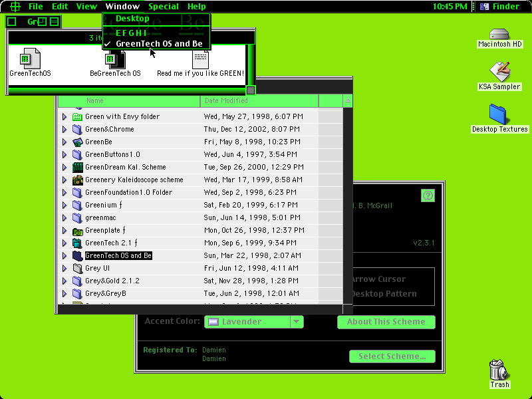532x399 pixels.
Task: Select the Trash icon on the desktop
Action: point(499,370)
